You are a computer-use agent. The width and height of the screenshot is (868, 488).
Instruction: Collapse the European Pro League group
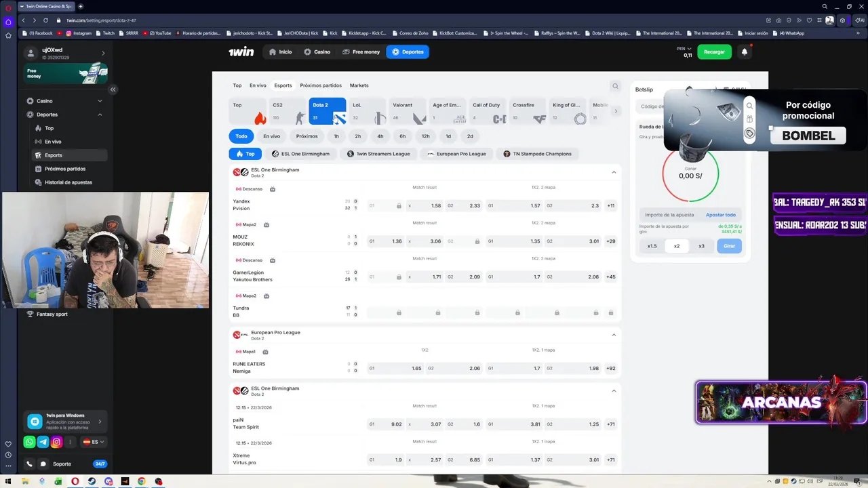[614, 335]
